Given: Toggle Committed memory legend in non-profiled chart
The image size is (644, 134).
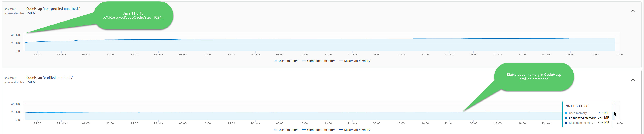Looking at the screenshot, I should pyautogui.click(x=318, y=61).
